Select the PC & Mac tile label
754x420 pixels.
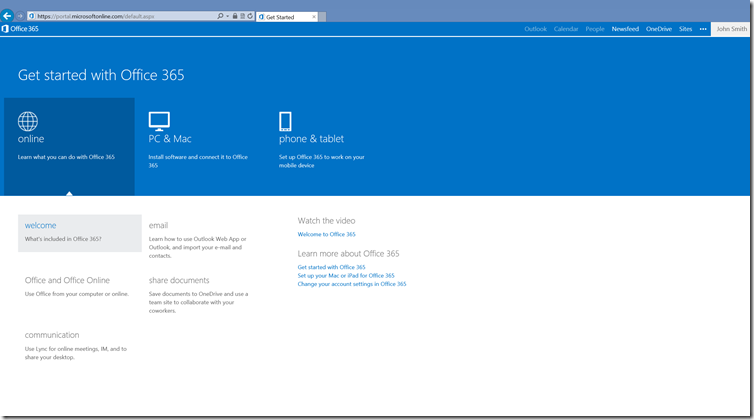tap(170, 139)
